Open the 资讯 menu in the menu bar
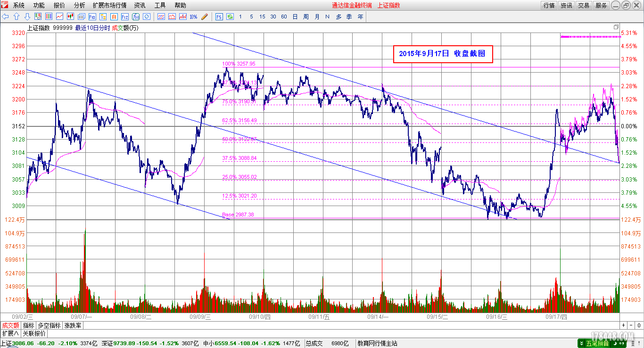The image size is (644, 348). click(140, 5)
